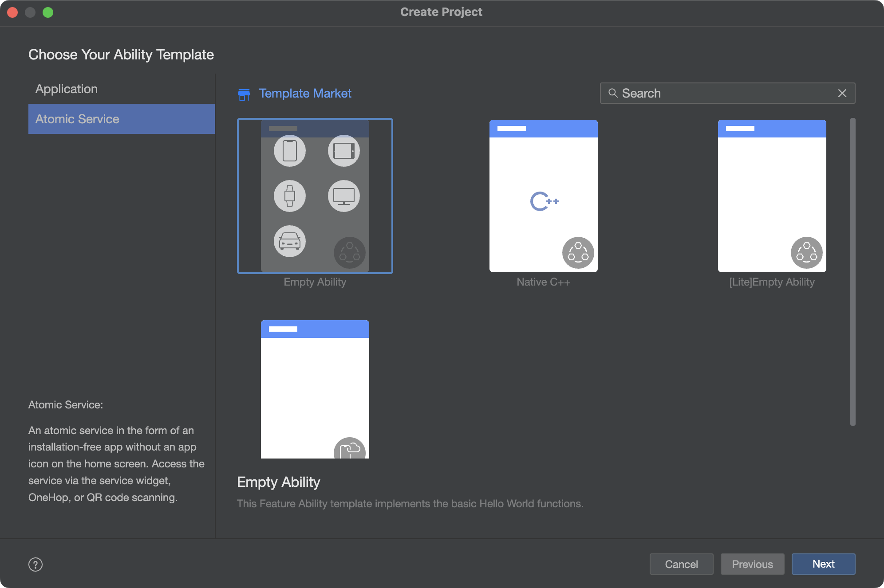Switch to the Application category
Viewport: 884px width, 588px height.
(67, 89)
